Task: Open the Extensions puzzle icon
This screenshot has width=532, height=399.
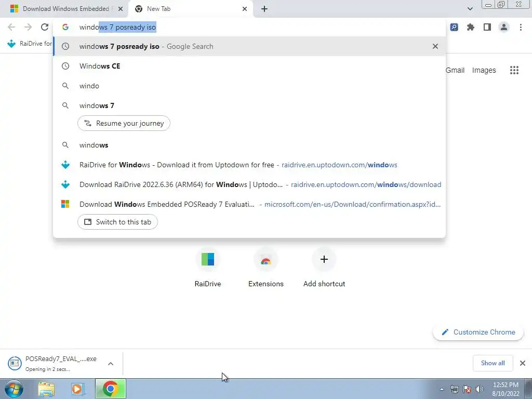Action: (x=471, y=27)
